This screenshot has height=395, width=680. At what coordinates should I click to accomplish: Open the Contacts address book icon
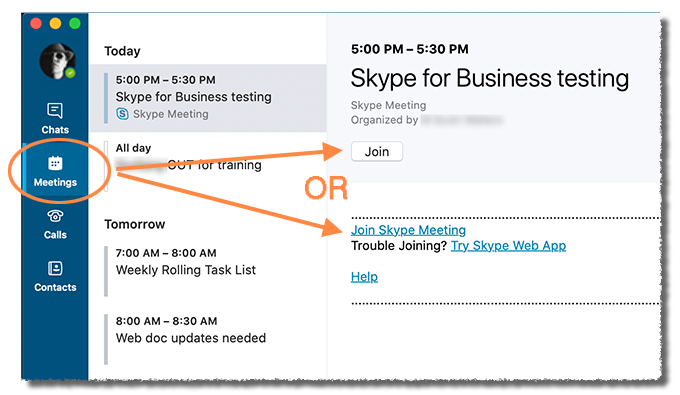(x=55, y=268)
